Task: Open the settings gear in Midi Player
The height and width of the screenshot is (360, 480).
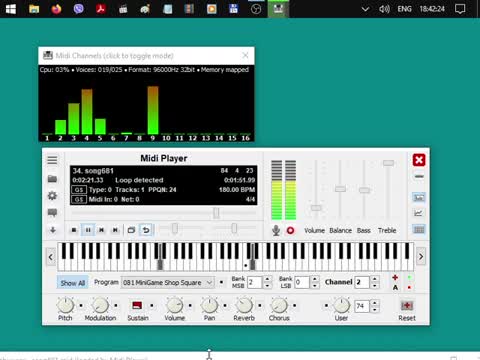Action: pyautogui.click(x=52, y=196)
